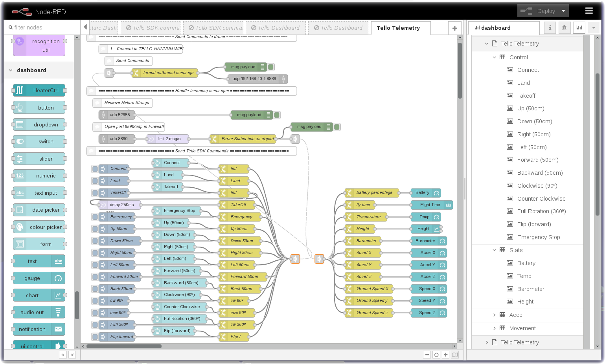Click the add new flow tab plus icon
The width and height of the screenshot is (605, 364).
[x=454, y=28]
